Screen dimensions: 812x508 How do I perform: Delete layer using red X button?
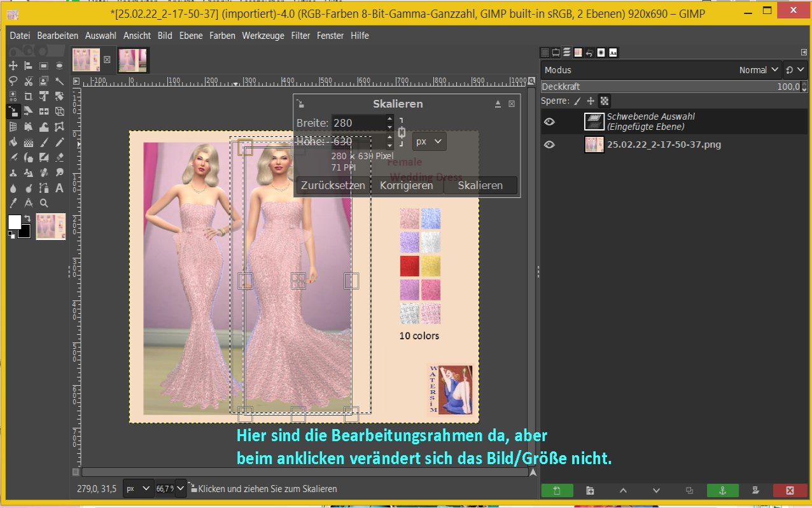pos(790,490)
